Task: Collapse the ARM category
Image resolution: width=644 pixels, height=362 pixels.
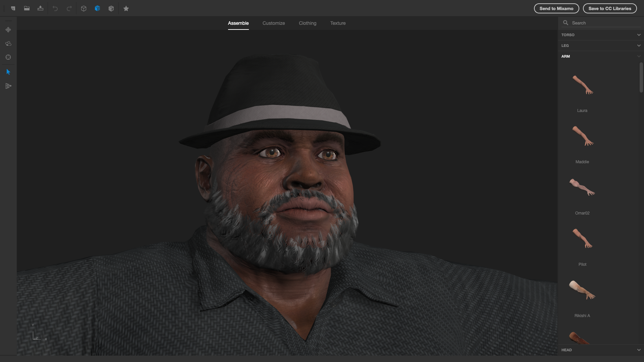Action: pos(638,56)
